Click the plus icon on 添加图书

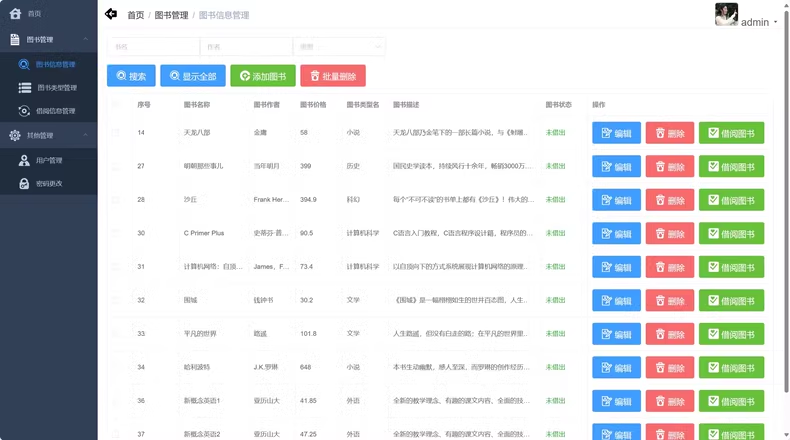245,76
